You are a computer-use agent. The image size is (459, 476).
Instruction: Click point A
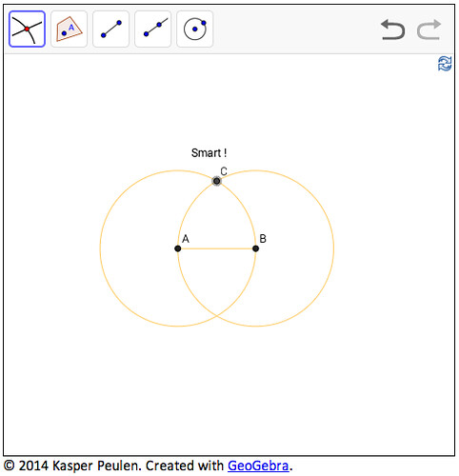[178, 248]
